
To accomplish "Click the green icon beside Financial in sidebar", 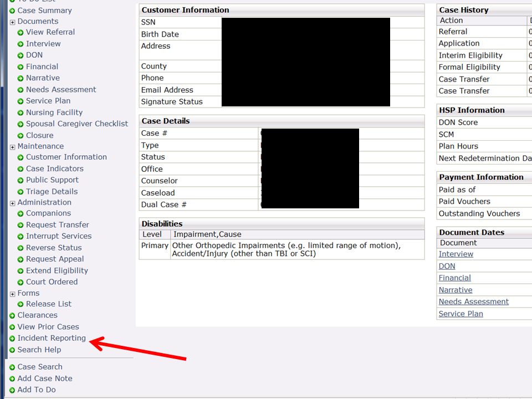I will click(x=21, y=67).
